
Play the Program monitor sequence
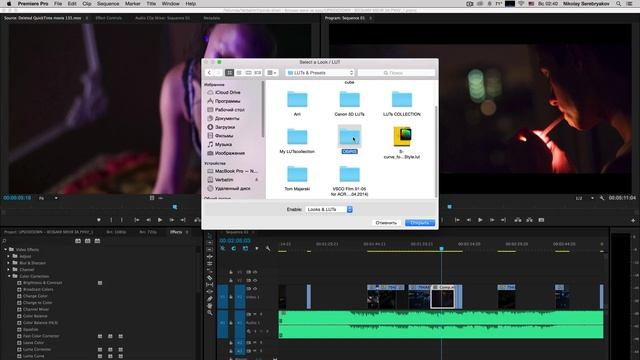tap(480, 220)
